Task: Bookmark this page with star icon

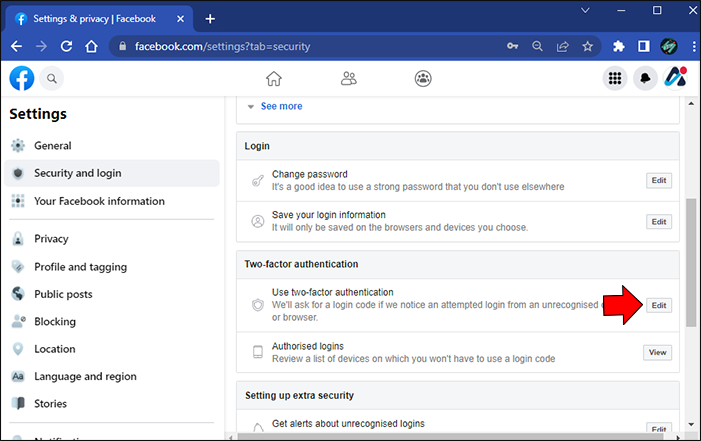Action: [588, 46]
